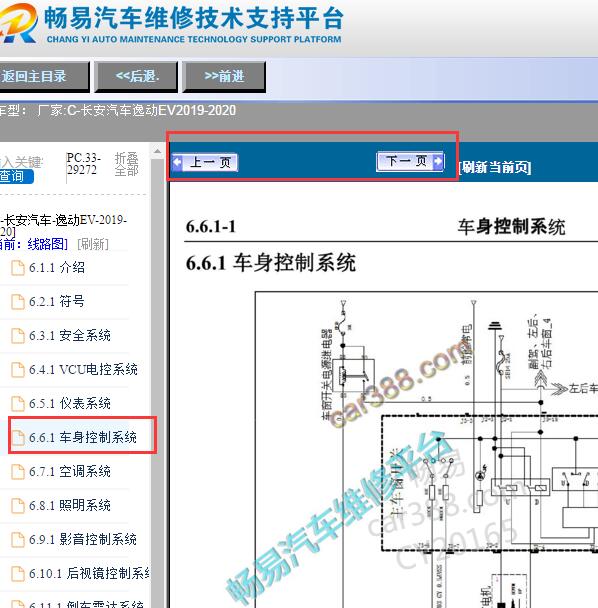
Task: Open tree item 6.2.1 符号
Action: (x=57, y=301)
